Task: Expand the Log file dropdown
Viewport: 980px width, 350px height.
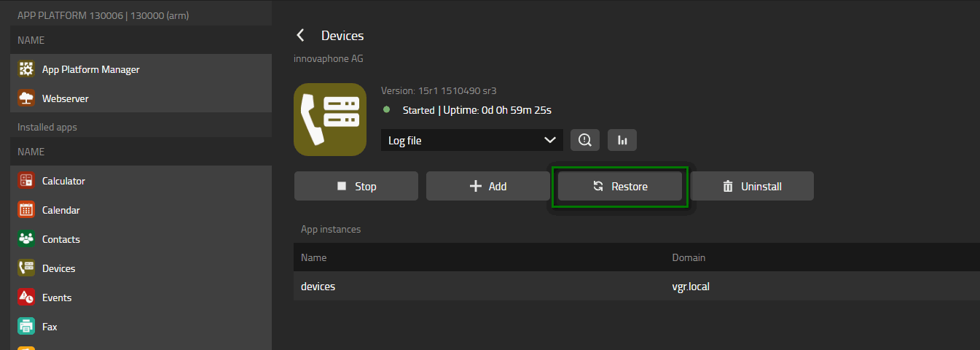Action: 471,140
